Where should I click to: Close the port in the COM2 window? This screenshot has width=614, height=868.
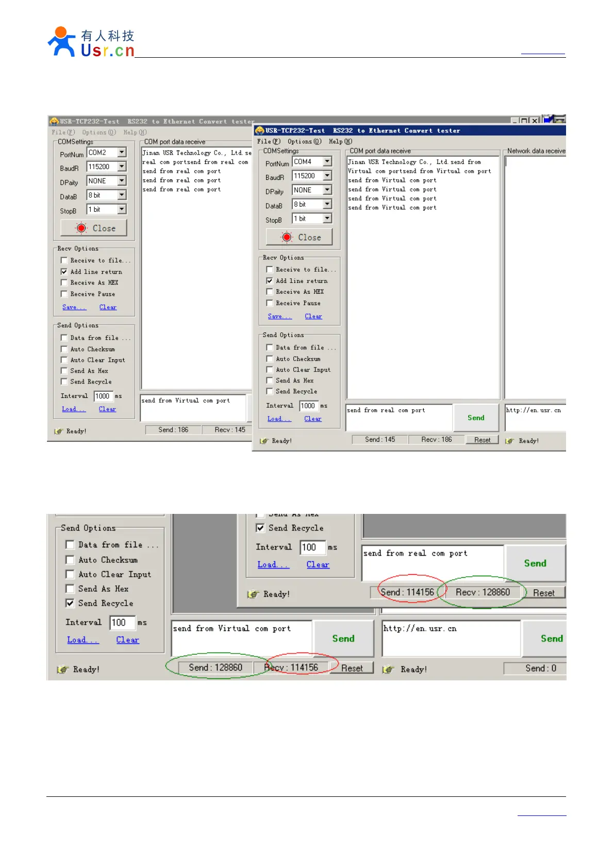click(94, 228)
